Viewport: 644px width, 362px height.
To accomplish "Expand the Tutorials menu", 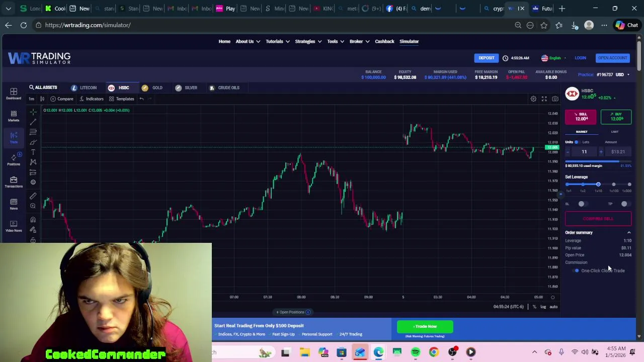I will (x=277, y=41).
